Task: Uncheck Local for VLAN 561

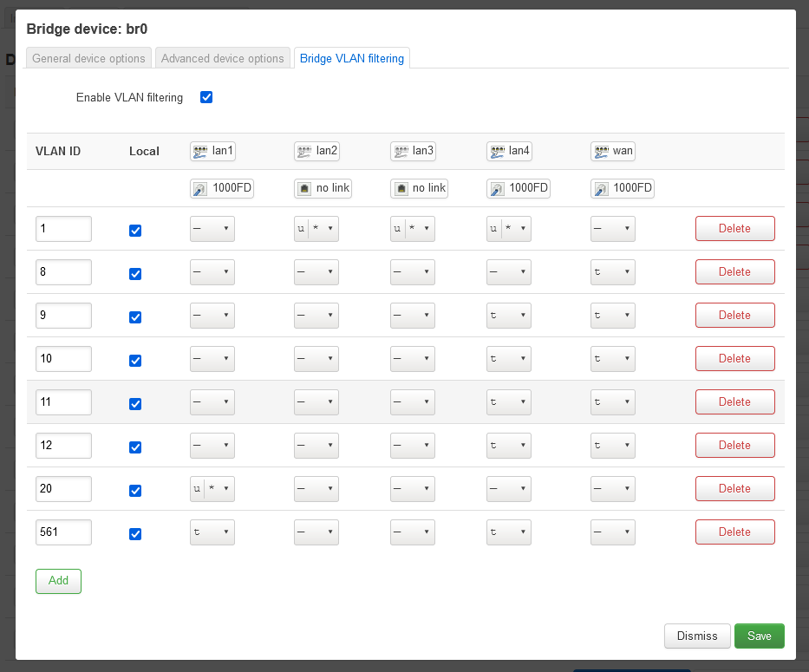Action: point(135,534)
